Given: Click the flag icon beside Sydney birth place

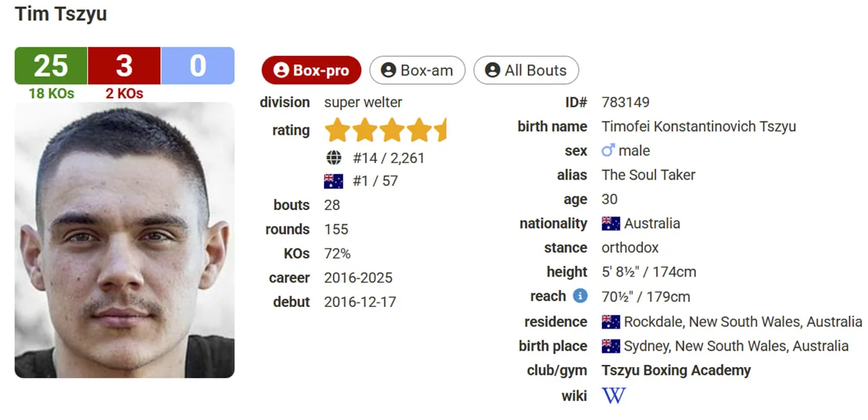Looking at the screenshot, I should pyautogui.click(x=611, y=346).
